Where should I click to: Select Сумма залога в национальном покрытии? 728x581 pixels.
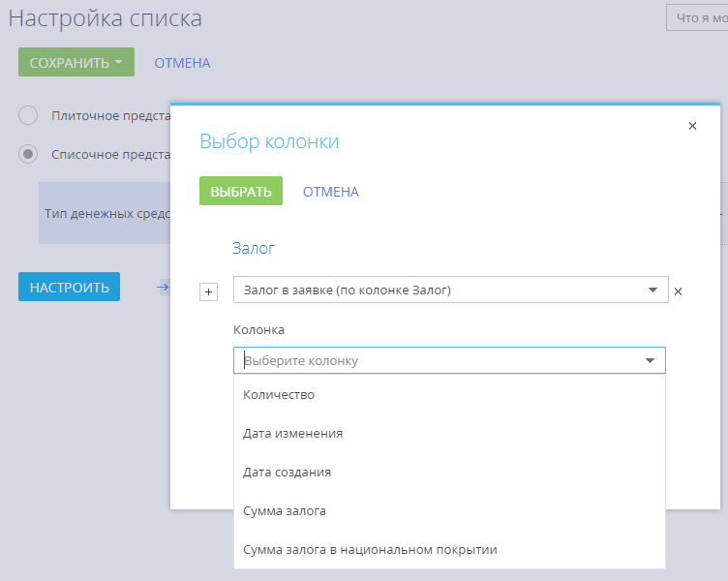point(370,549)
